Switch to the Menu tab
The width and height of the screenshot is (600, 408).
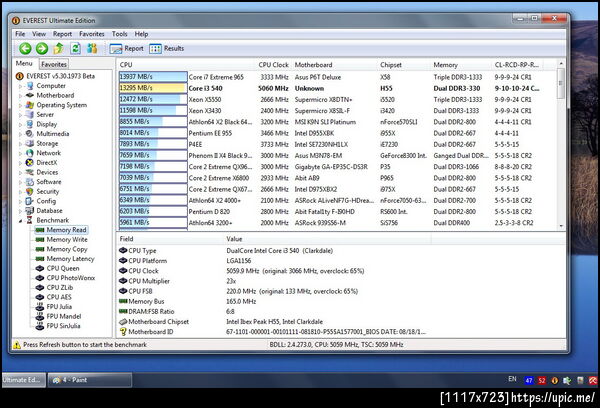point(24,64)
